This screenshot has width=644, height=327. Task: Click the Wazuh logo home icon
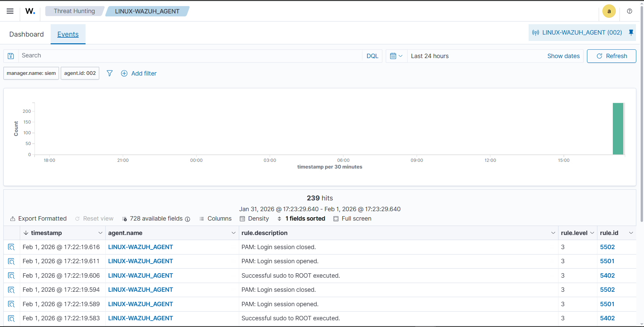30,11
